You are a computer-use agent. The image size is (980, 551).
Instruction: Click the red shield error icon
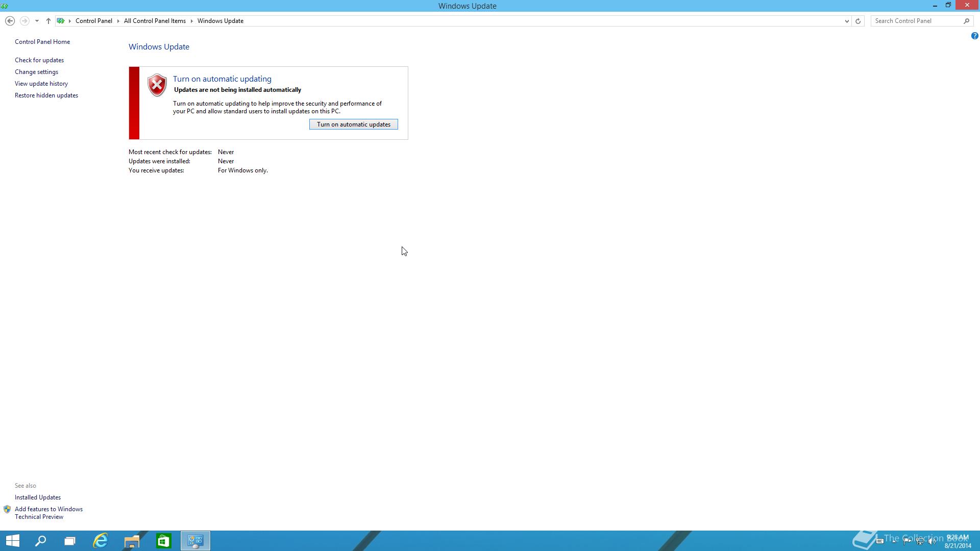pyautogui.click(x=157, y=85)
